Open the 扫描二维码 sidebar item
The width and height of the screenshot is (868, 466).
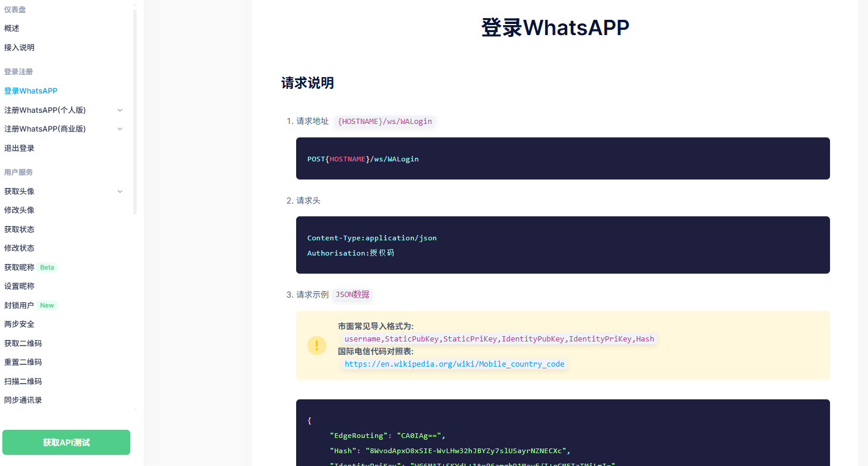coord(23,381)
